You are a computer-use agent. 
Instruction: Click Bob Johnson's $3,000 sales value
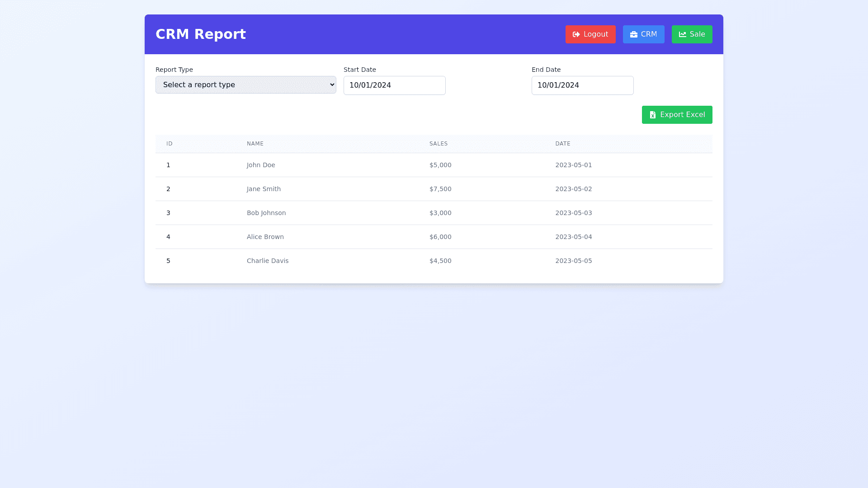click(440, 213)
